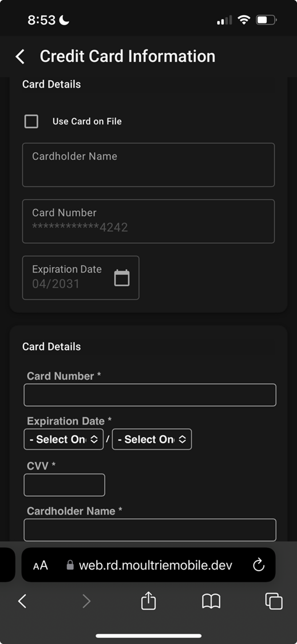This screenshot has width=297, height=644.
Task: Tap the masked Card Number field ending 4242
Action: tap(148, 222)
